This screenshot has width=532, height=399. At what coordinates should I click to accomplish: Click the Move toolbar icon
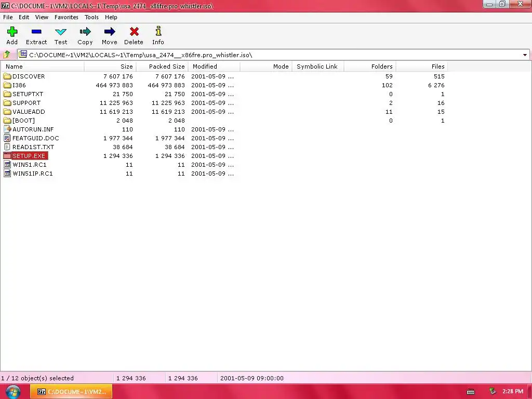(x=109, y=32)
